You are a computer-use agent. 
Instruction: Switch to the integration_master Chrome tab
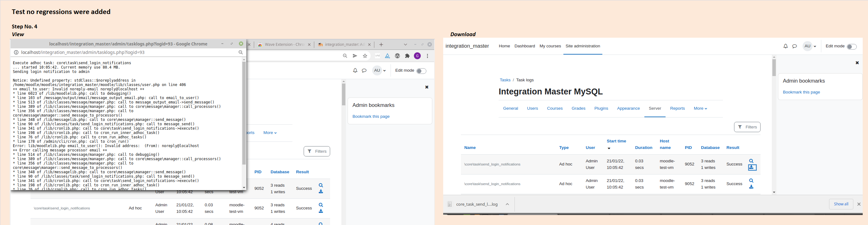(x=344, y=45)
